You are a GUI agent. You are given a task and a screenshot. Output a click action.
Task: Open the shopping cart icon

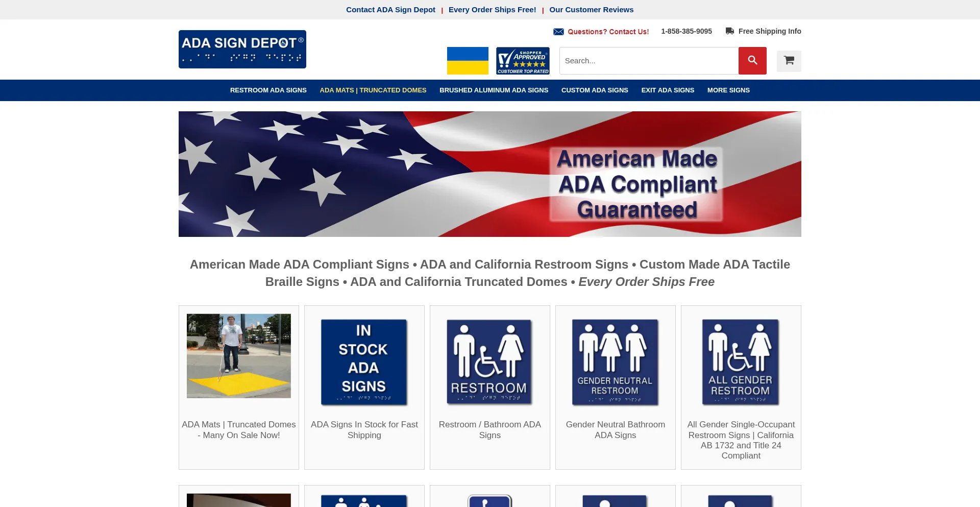[x=789, y=61]
